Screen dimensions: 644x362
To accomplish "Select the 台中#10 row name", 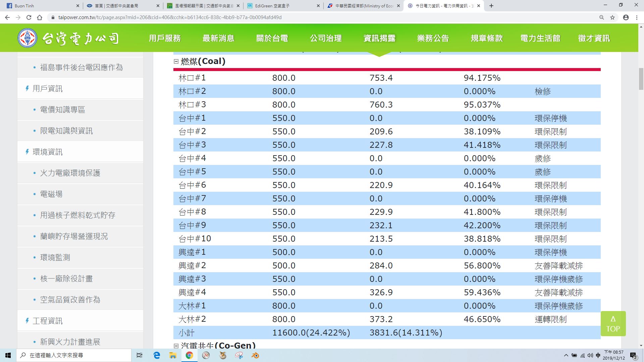I will [195, 239].
